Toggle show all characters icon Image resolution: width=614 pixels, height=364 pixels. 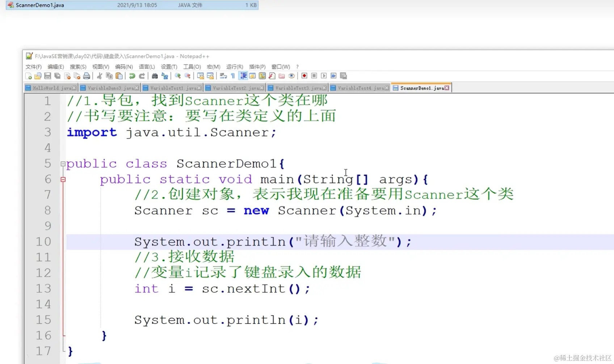pyautogui.click(x=233, y=76)
